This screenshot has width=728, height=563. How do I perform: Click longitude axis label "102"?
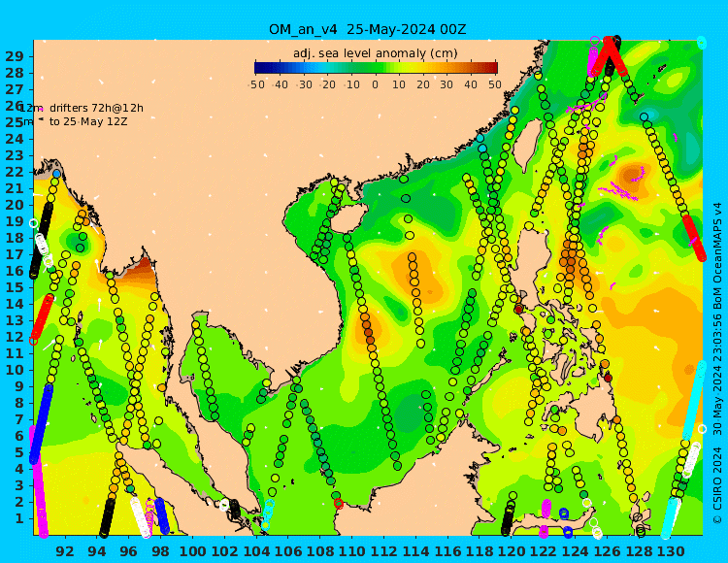224,551
